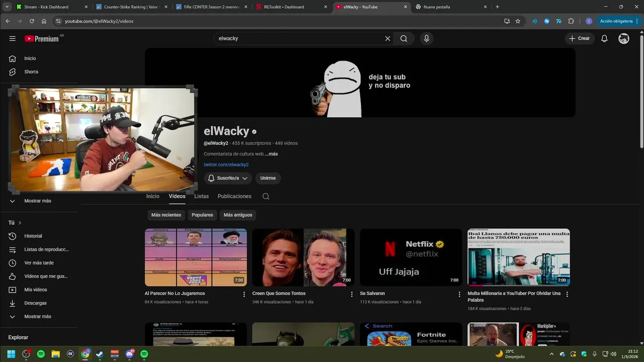
Task: Open the Chrome tab search dropdown
Action: [x=7, y=7]
